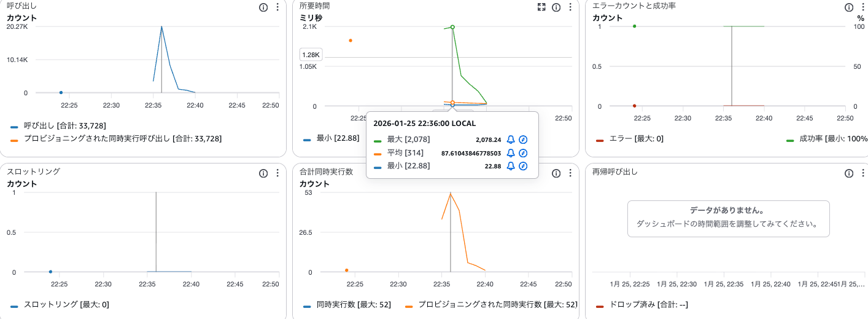The height and width of the screenshot is (319, 868).
Task: Click orange data point in 所要時間 chart near 22:24
Action: [x=351, y=41]
